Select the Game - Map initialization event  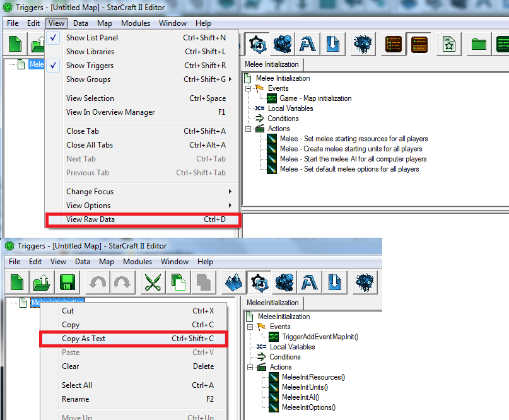coord(315,98)
